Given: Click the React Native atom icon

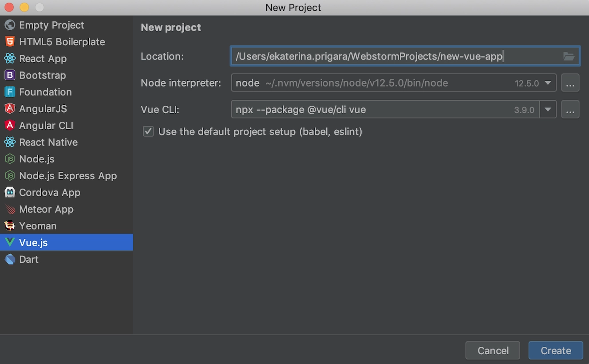Looking at the screenshot, I should [9, 142].
